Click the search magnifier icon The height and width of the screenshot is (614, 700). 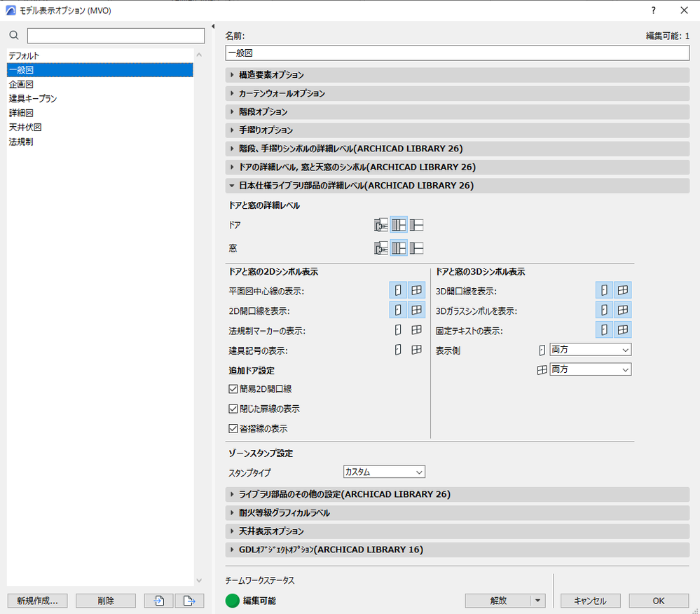pyautogui.click(x=14, y=35)
